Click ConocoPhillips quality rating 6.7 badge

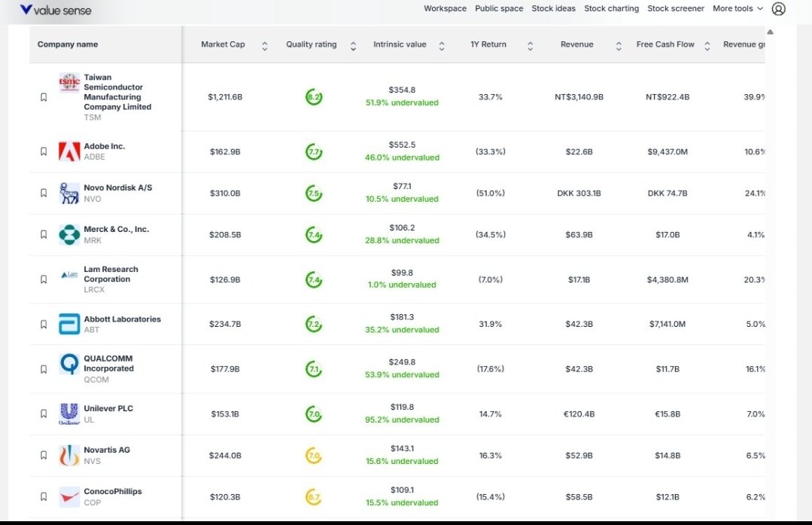(314, 497)
